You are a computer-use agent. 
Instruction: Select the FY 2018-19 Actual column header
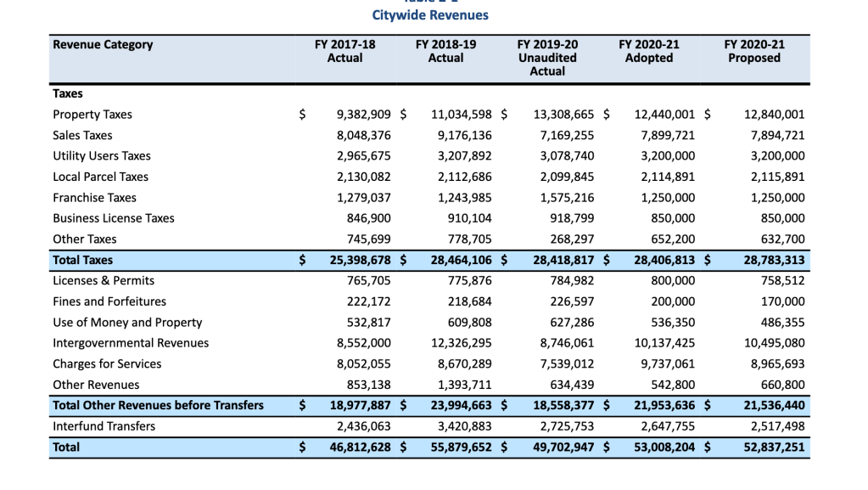[x=445, y=51]
